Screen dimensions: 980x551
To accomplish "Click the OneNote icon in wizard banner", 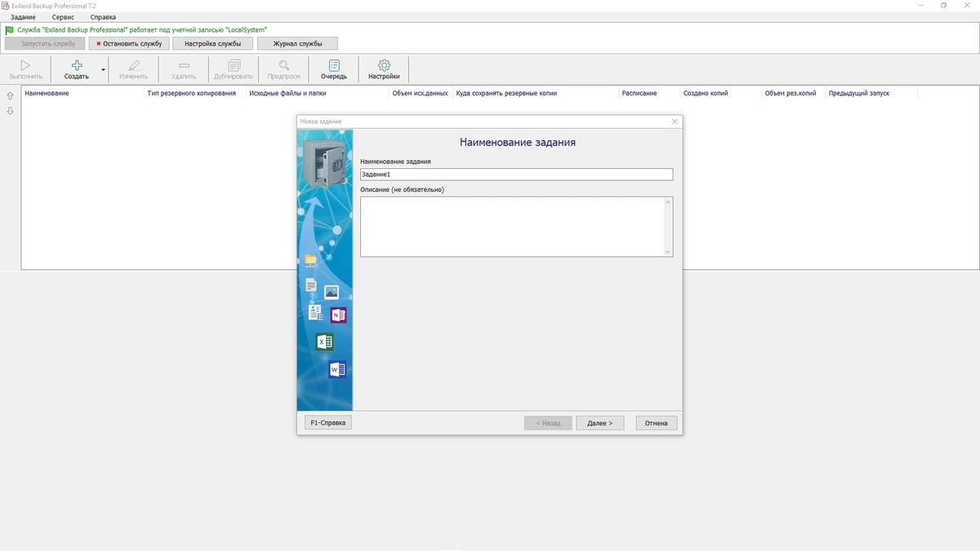I will pyautogui.click(x=338, y=315).
